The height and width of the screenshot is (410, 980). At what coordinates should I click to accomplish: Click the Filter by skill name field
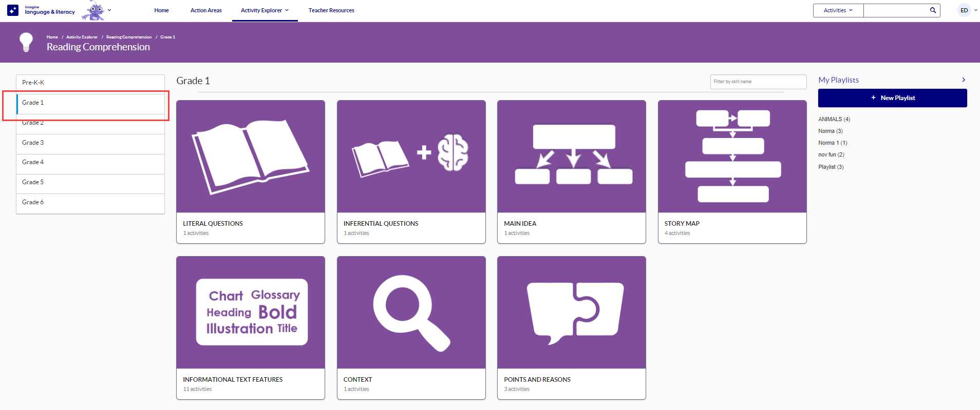coord(758,82)
